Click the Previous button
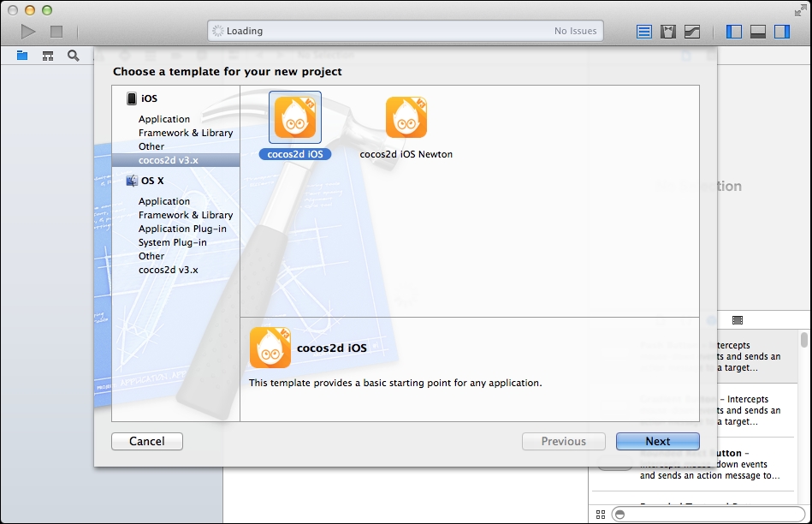Image resolution: width=812 pixels, height=524 pixels. [563, 441]
